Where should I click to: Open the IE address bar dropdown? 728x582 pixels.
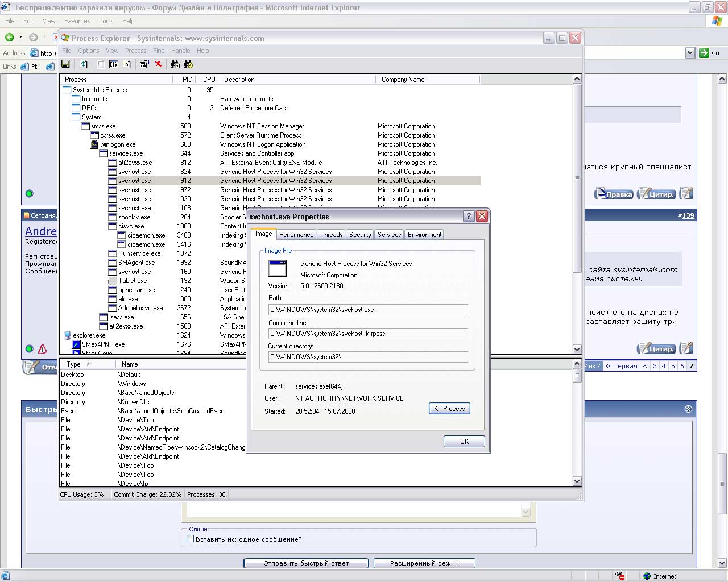pos(690,53)
